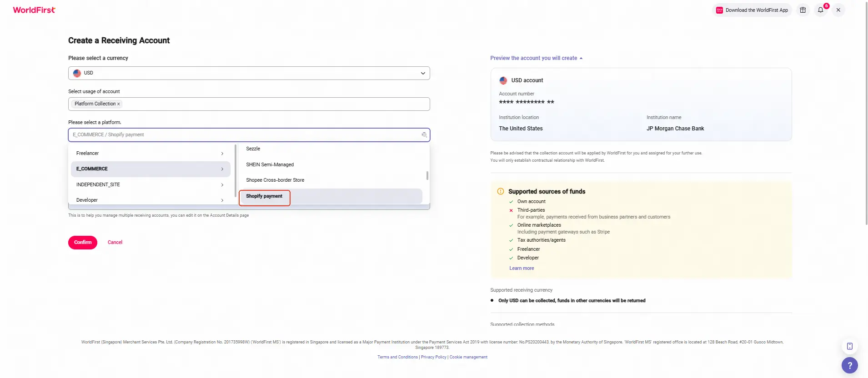Click the WorldFirst logo
Image resolution: width=868 pixels, height=378 pixels.
pos(34,10)
